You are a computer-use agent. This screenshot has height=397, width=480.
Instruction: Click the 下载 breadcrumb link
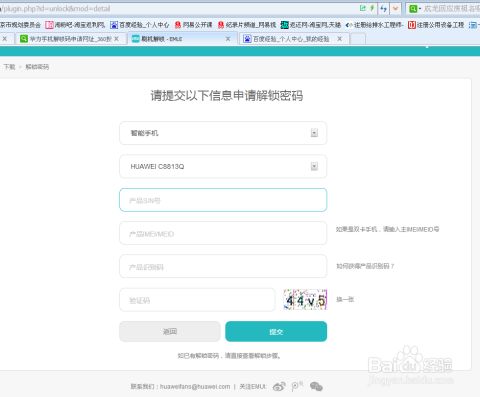pyautogui.click(x=9, y=67)
